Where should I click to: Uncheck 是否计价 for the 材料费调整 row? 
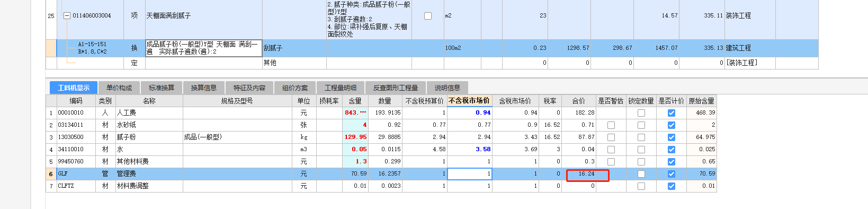coord(672,186)
